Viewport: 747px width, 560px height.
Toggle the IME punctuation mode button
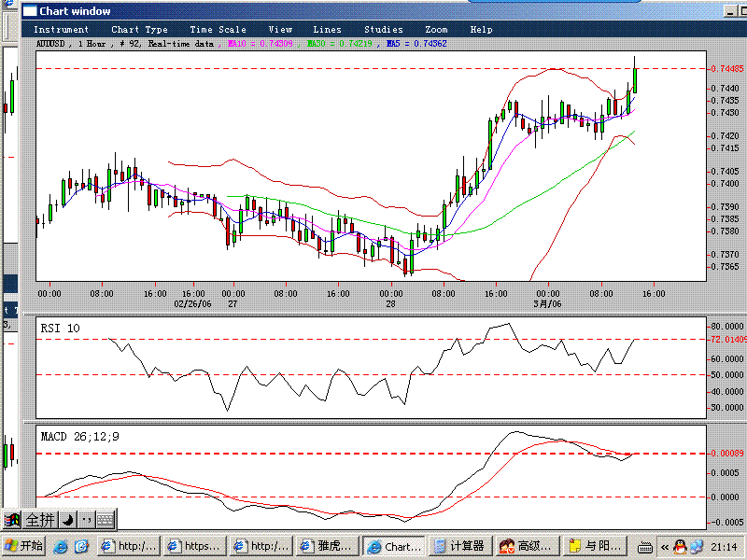86,520
